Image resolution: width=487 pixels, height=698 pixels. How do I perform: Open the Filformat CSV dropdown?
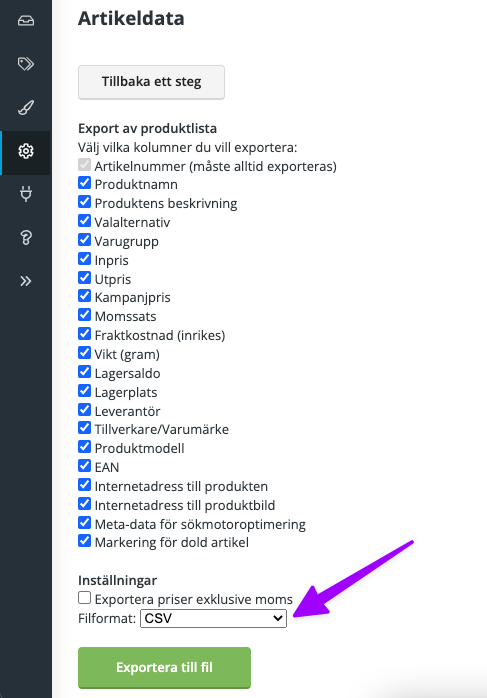(x=213, y=618)
